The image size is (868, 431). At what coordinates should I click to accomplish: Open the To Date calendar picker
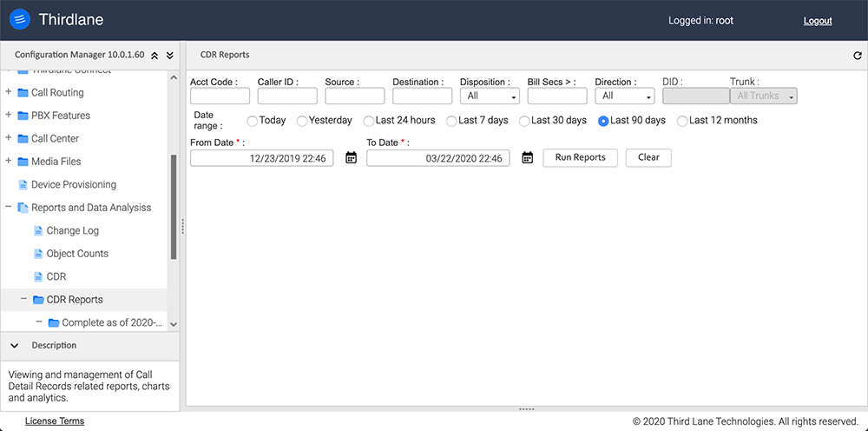pos(527,158)
